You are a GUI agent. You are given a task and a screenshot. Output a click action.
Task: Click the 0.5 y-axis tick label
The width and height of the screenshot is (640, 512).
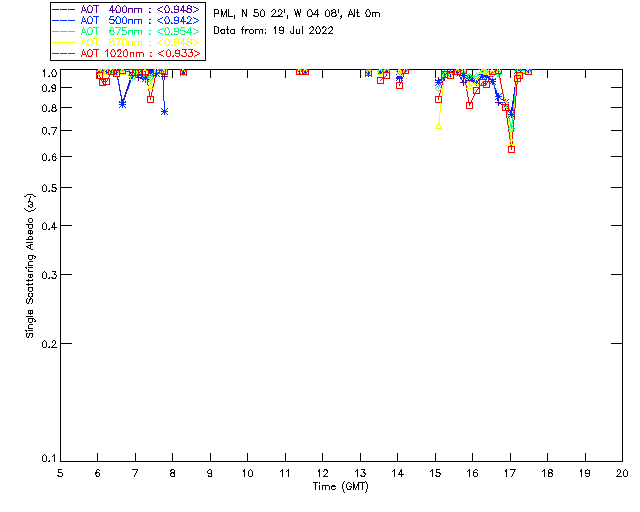pyautogui.click(x=49, y=188)
